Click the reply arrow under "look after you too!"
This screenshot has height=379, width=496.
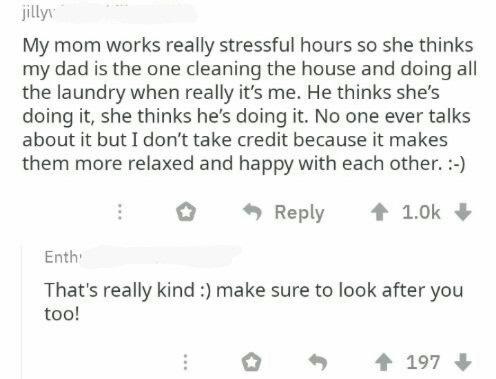(317, 362)
